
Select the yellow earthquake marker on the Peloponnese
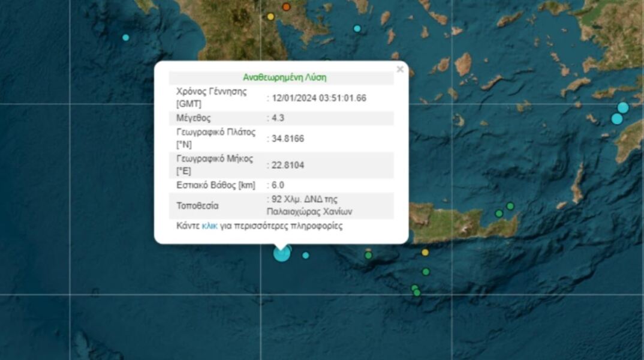tap(270, 17)
